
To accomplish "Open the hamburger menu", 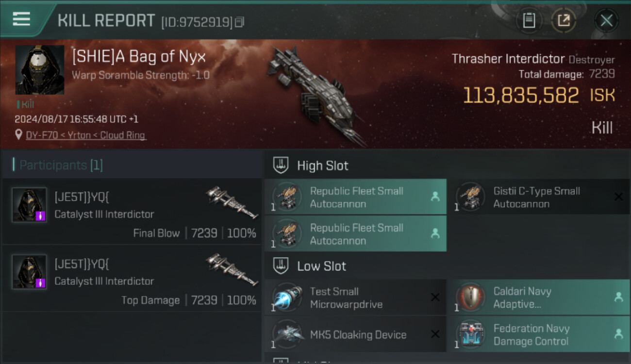I will [x=21, y=19].
